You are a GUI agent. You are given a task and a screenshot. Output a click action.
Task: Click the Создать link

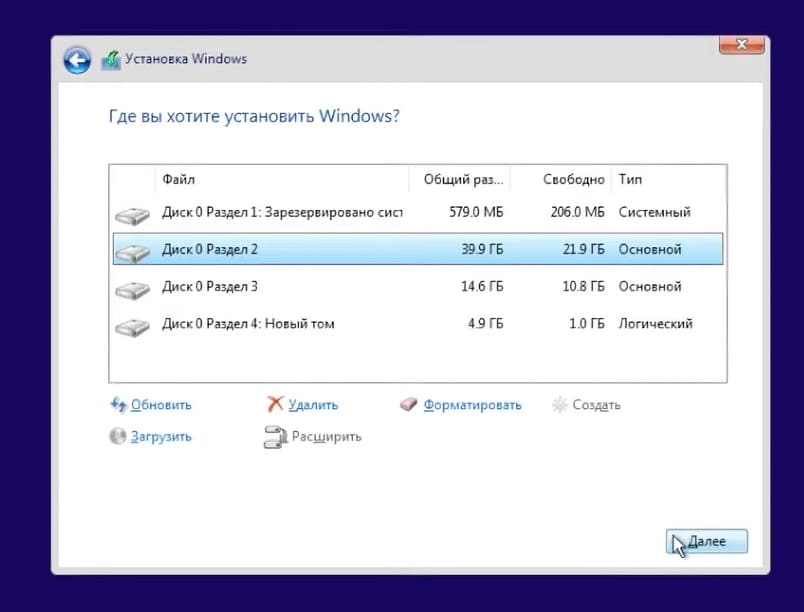click(596, 405)
